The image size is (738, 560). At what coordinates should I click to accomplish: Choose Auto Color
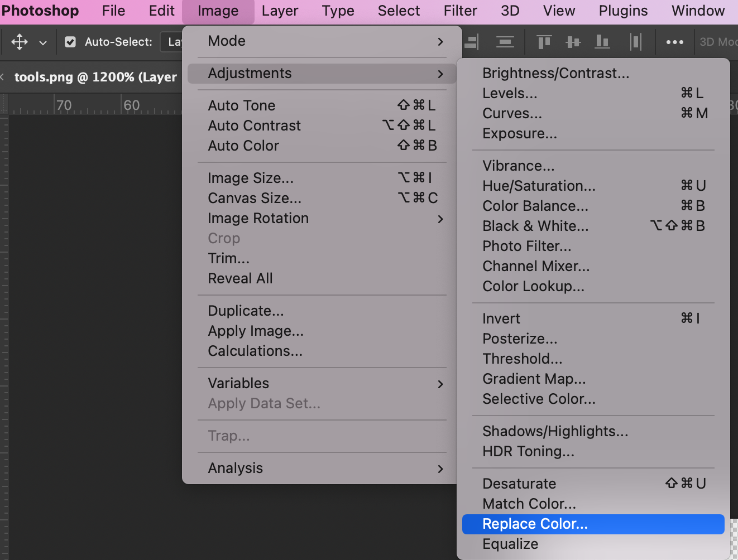[322, 146]
